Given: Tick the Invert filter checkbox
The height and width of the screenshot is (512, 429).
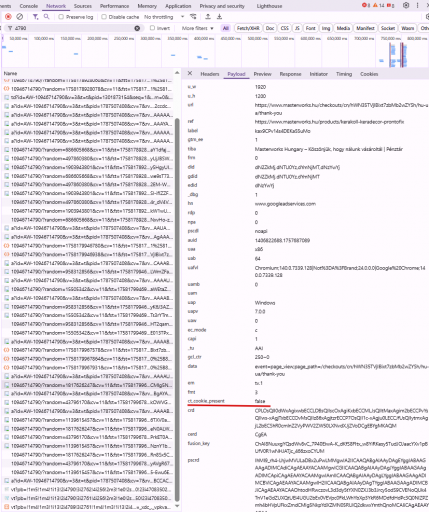Looking at the screenshot, I should pos(152,28).
